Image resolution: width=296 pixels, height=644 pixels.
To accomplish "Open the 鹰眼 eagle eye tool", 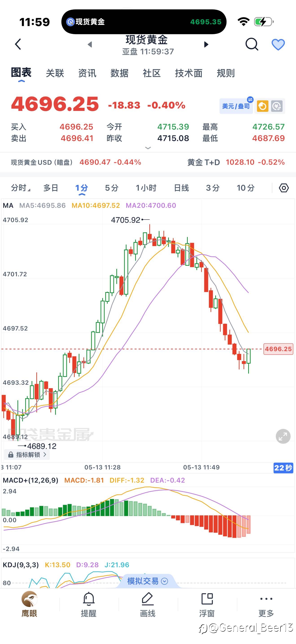I will coord(29,604).
